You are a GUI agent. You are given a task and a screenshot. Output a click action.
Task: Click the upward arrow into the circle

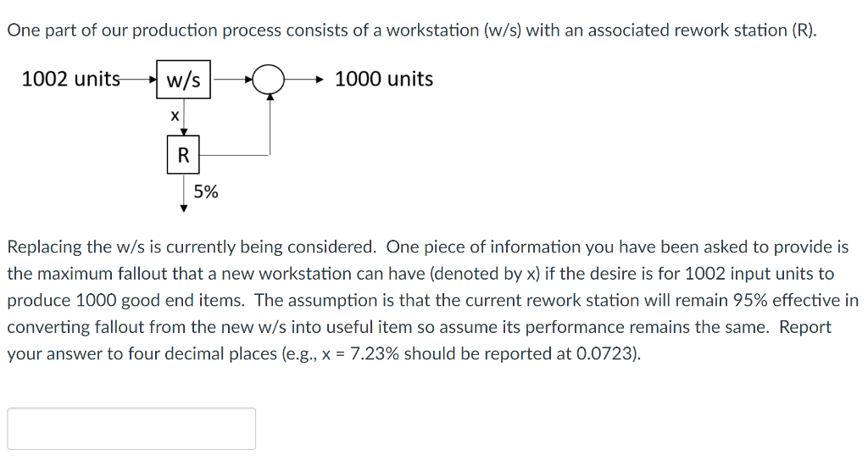pyautogui.click(x=270, y=124)
